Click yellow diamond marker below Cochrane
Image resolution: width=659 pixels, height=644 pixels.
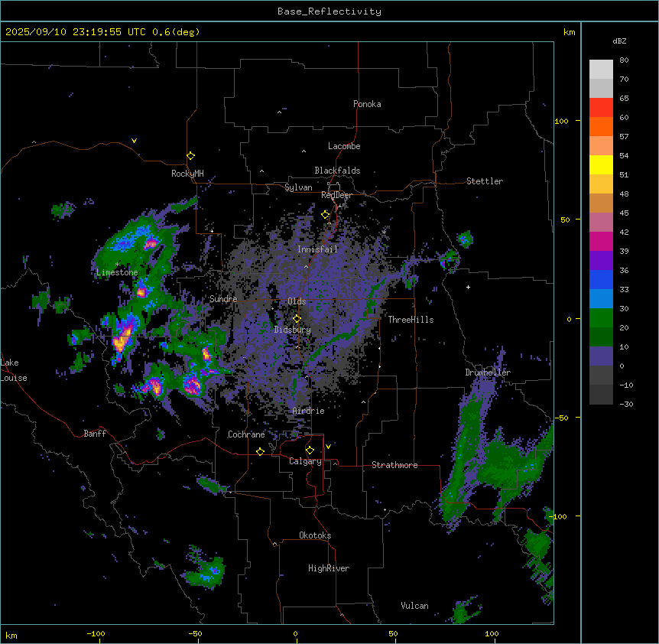tap(260, 451)
